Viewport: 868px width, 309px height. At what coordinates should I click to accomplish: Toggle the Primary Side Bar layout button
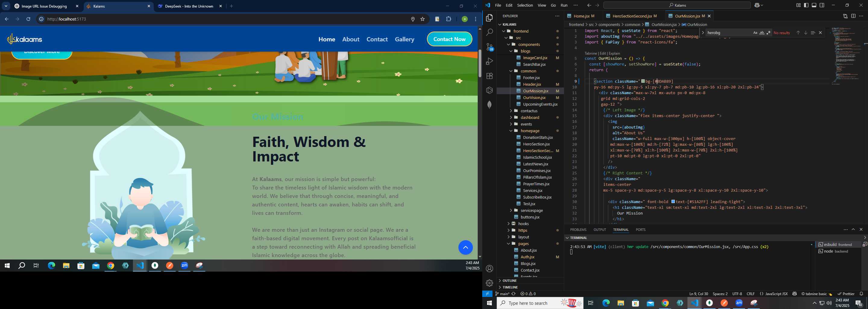coord(806,5)
